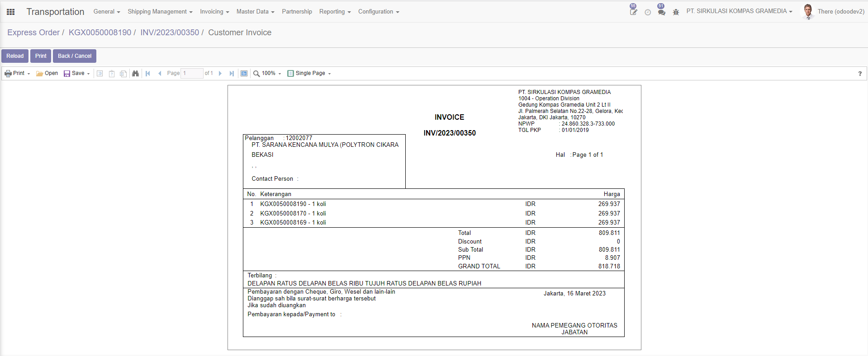Go to Express Order breadcrumb
The width and height of the screenshot is (868, 356).
coord(33,33)
